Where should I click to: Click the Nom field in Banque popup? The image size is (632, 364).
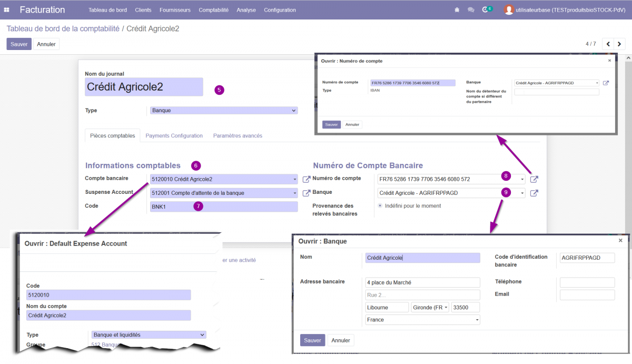pos(423,258)
